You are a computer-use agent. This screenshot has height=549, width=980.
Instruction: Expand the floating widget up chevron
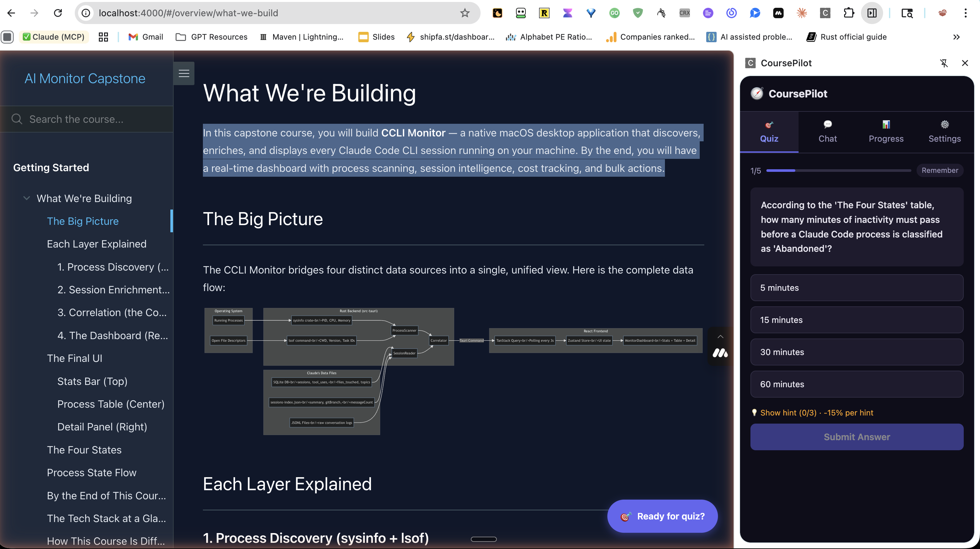[720, 337]
